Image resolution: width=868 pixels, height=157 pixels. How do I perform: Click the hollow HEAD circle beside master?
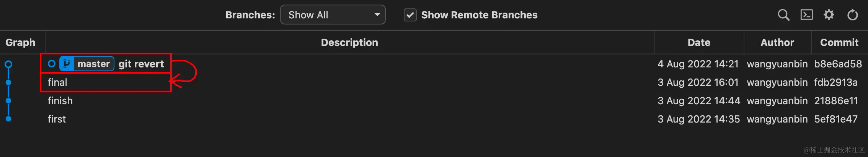(52, 64)
